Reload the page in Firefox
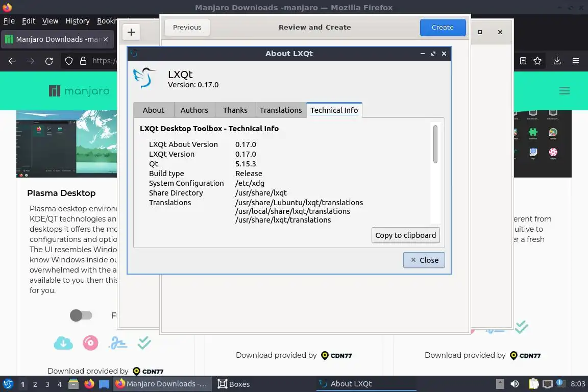 [x=49, y=61]
